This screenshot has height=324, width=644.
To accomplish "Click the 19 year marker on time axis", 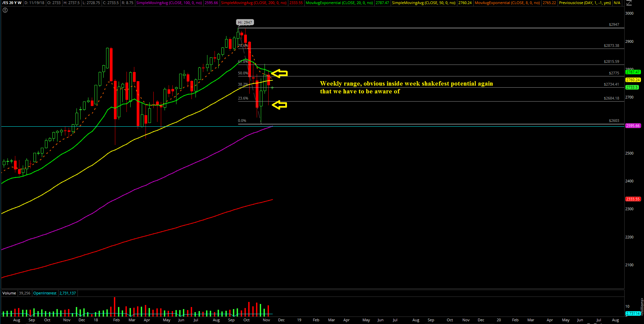I will tap(299, 320).
